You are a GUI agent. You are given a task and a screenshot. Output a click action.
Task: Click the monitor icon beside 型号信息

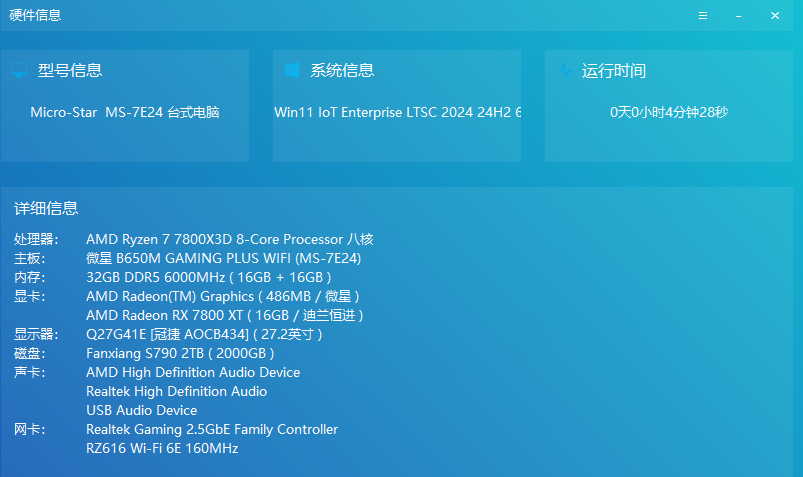coord(19,70)
